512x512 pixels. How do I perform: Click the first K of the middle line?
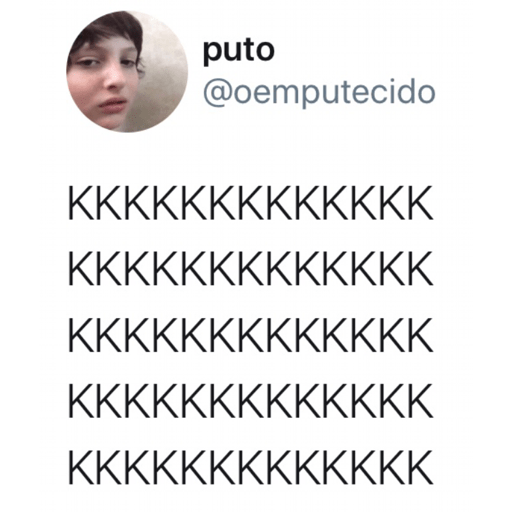coord(82,335)
